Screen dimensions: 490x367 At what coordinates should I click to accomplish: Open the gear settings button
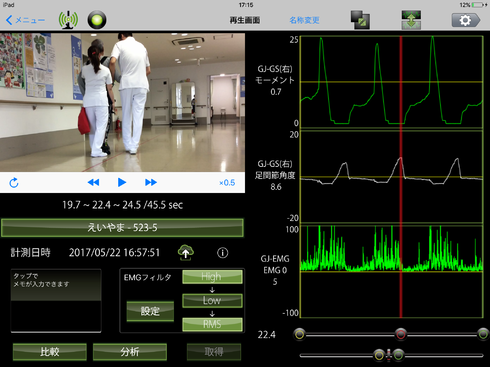click(466, 20)
